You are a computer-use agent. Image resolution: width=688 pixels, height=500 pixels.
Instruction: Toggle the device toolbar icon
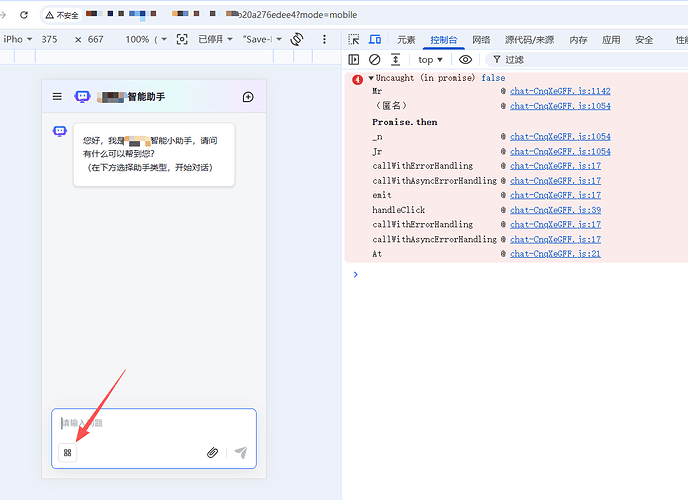coord(375,39)
